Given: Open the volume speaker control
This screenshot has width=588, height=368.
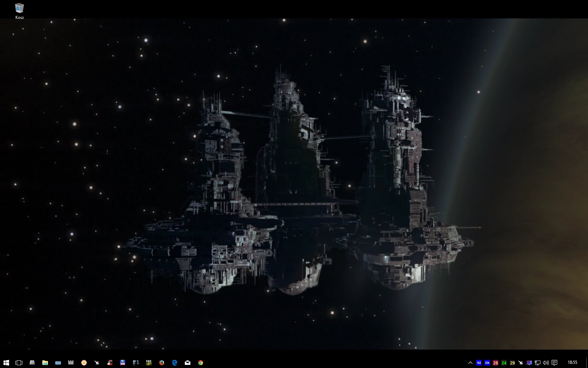Looking at the screenshot, I should (x=546, y=363).
